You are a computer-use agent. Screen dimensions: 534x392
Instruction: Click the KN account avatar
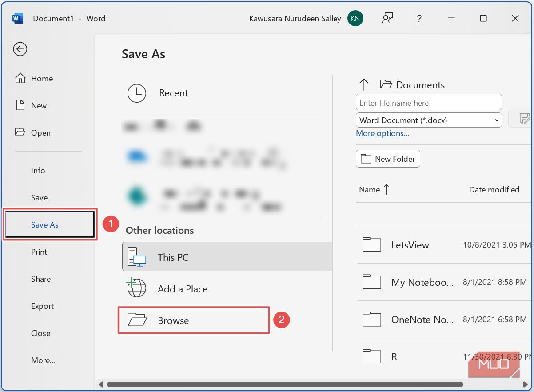(355, 18)
